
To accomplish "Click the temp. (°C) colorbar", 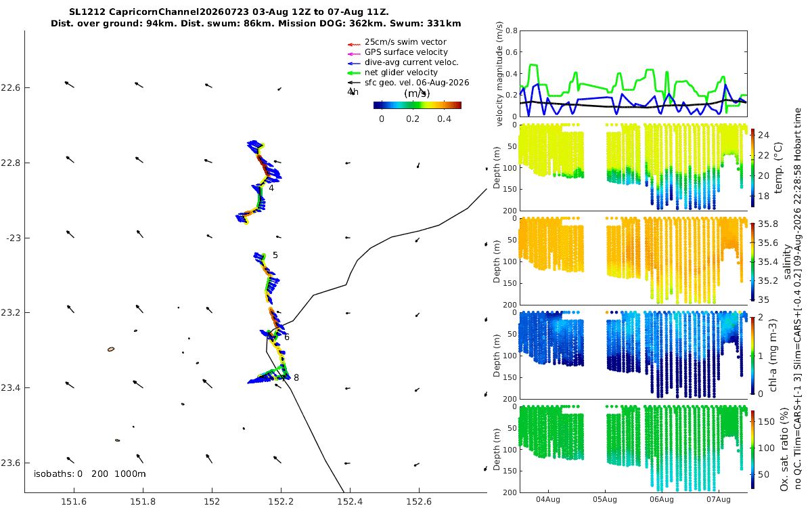I will [754, 167].
